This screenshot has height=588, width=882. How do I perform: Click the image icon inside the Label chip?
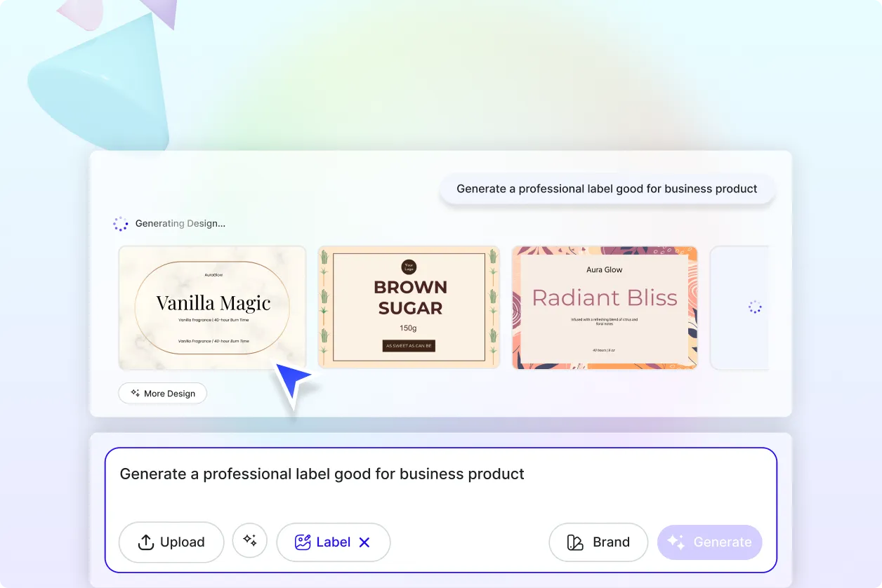tap(302, 542)
